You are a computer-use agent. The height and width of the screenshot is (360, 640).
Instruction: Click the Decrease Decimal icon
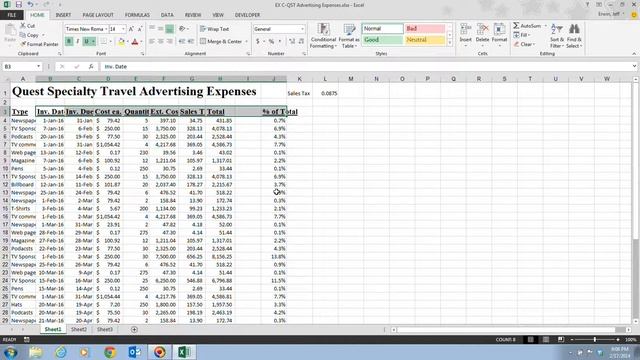click(x=301, y=41)
